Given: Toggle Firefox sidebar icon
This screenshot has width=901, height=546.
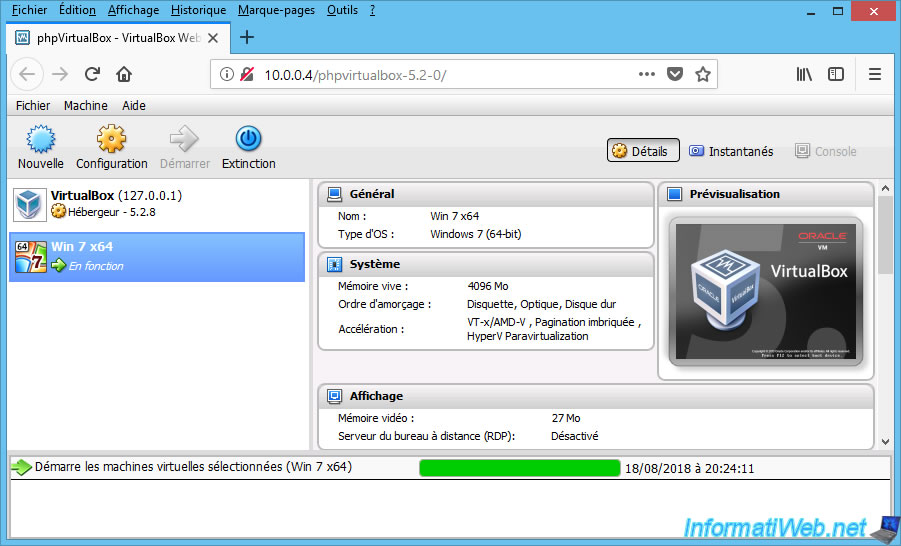Looking at the screenshot, I should pyautogui.click(x=835, y=74).
